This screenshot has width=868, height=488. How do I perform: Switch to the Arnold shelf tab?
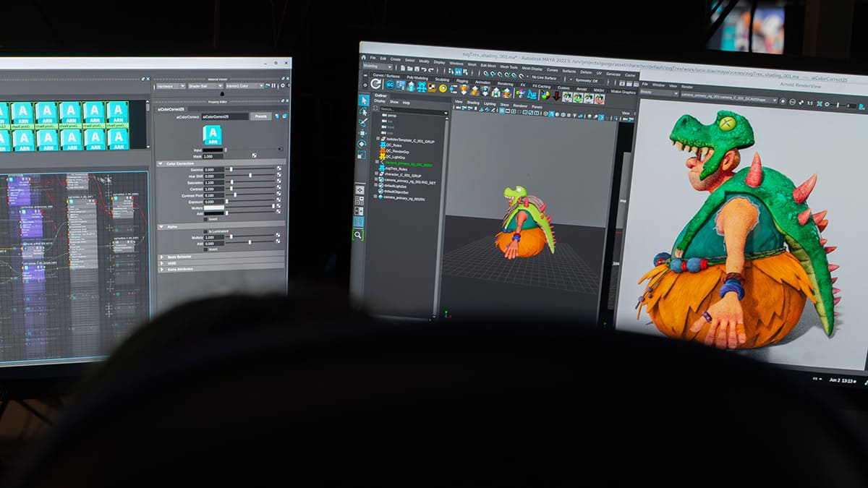[x=581, y=89]
